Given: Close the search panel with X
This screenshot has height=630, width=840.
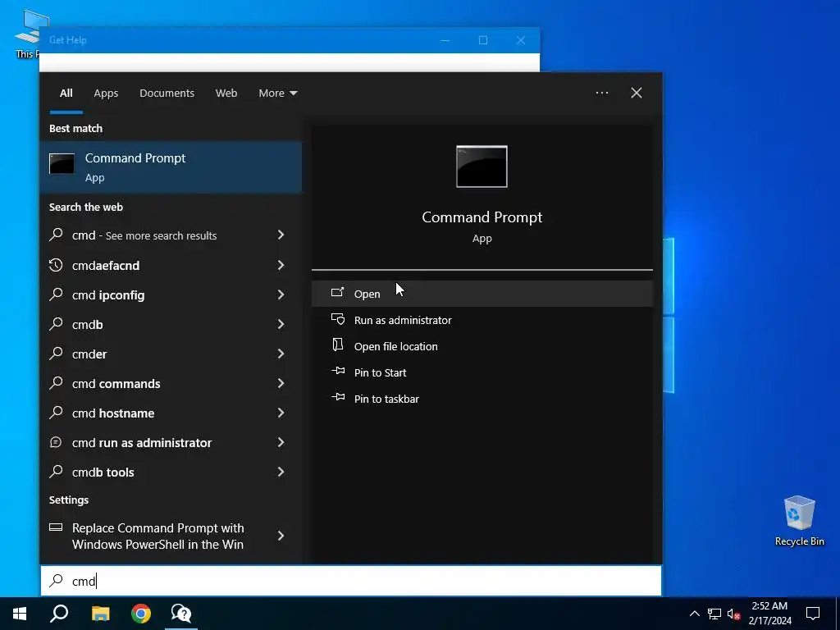Looking at the screenshot, I should point(637,93).
